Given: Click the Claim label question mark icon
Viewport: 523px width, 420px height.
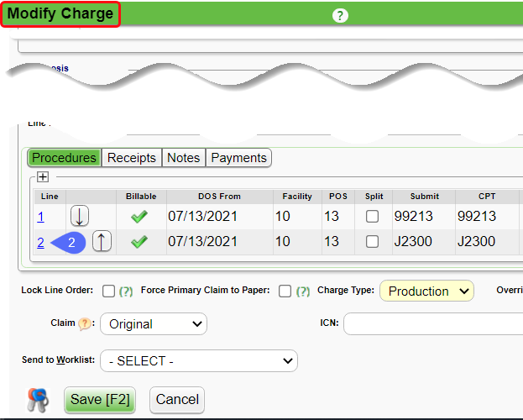Looking at the screenshot, I should (84, 323).
